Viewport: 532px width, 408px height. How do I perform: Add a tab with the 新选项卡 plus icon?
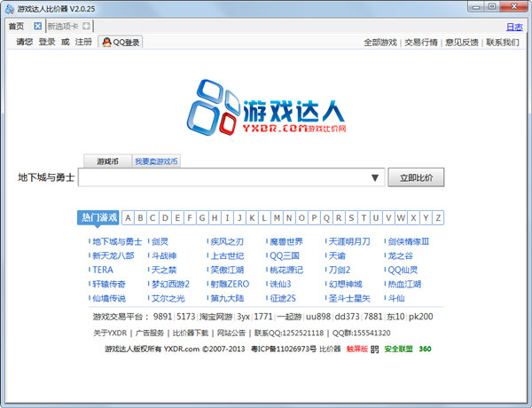[x=86, y=26]
